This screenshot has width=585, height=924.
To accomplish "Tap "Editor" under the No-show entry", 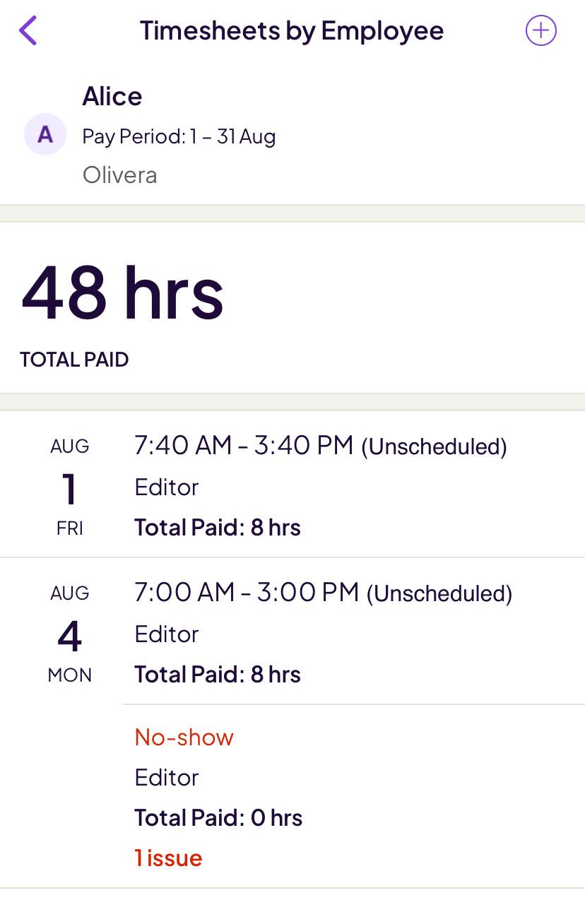I will coord(166,777).
